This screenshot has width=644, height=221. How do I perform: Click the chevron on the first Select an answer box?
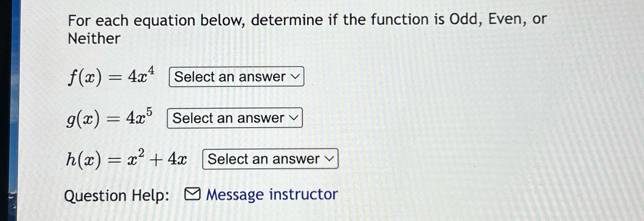click(295, 77)
